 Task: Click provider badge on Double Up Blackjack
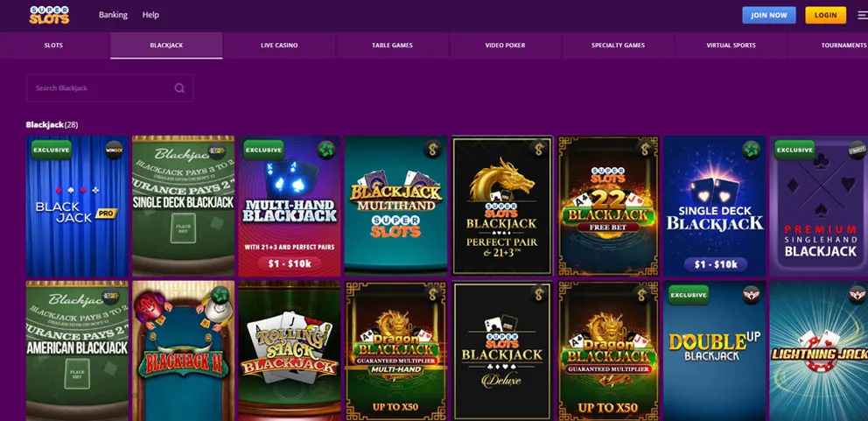752,295
